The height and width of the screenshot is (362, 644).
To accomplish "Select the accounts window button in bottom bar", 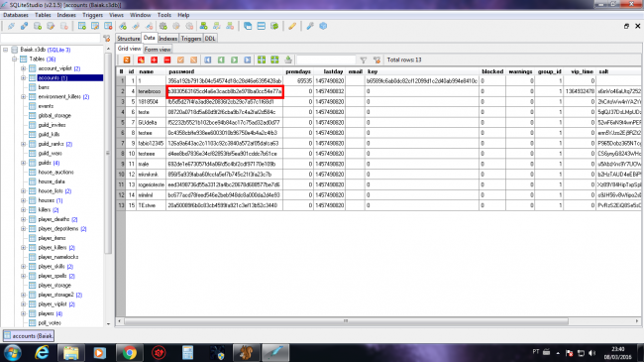I will click(x=29, y=335).
